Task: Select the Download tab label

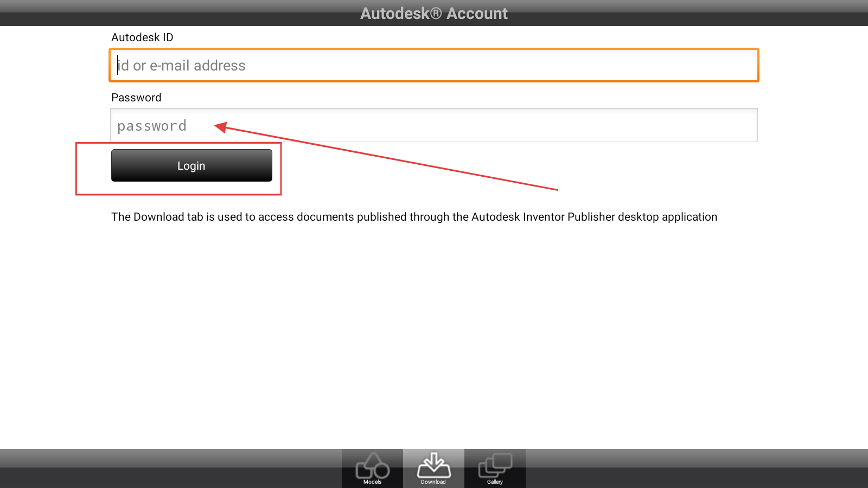Action: 433,481
